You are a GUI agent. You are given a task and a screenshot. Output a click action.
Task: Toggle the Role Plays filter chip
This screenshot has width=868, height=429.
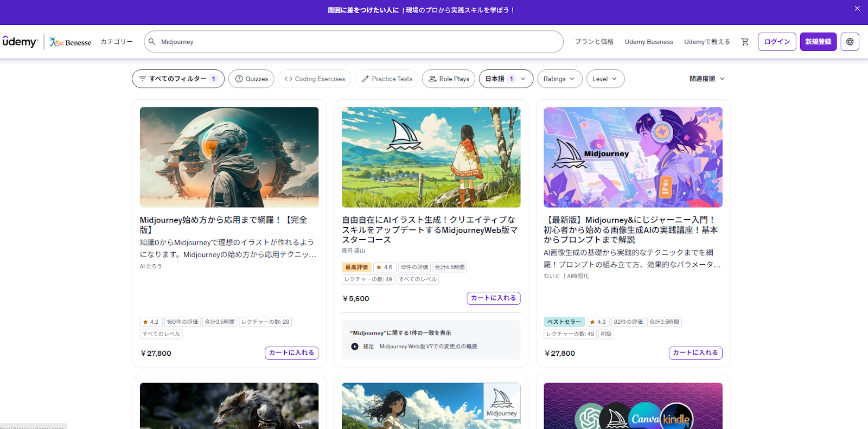[449, 79]
